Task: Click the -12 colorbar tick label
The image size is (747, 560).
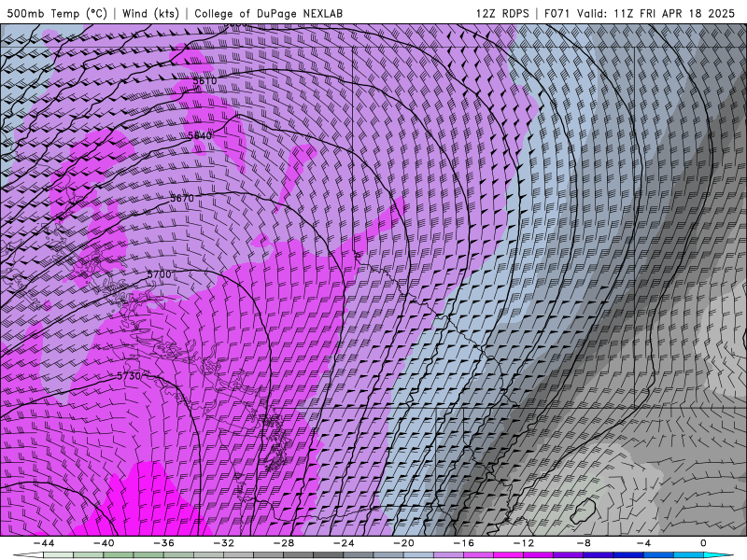Action: 524,543
